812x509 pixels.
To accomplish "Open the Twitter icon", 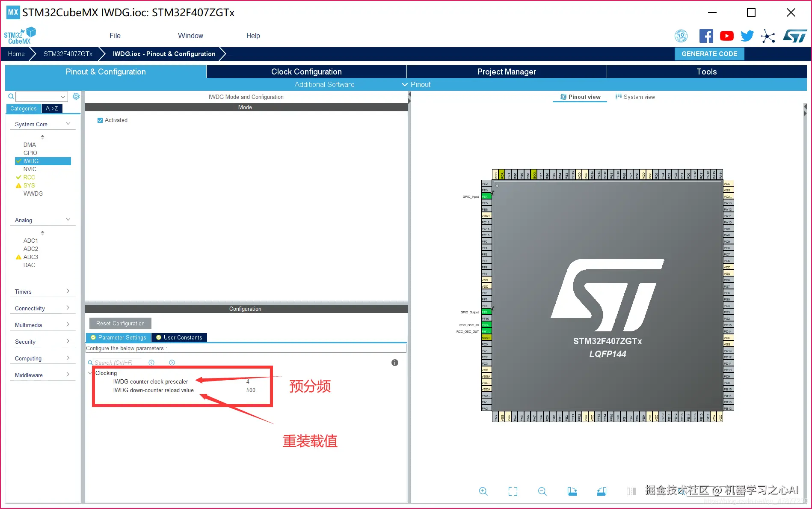I will coord(747,36).
